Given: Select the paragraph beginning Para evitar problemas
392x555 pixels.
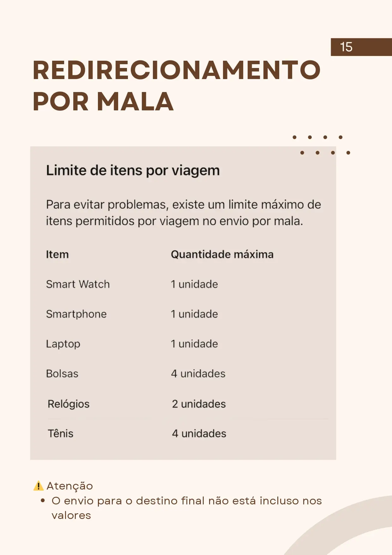Looking at the screenshot, I should click(x=183, y=213).
